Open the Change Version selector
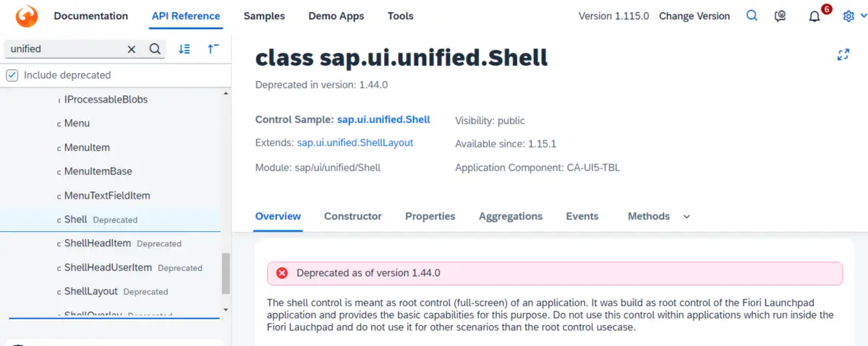Viewport: 868px width, 346px height. pos(694,16)
